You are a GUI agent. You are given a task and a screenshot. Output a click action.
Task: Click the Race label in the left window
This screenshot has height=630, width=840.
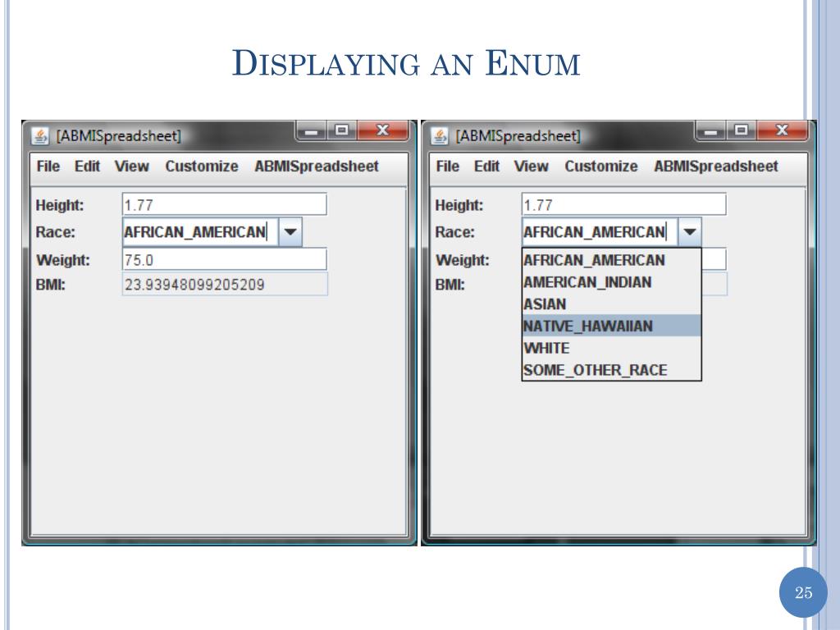(55, 232)
